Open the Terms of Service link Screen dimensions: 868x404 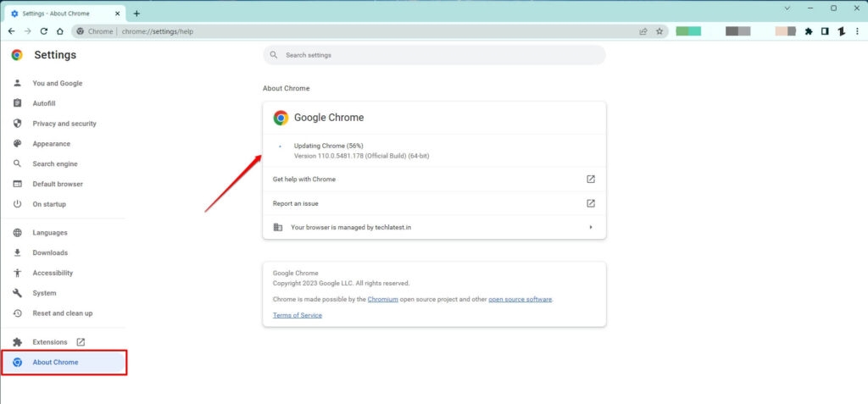tap(298, 315)
